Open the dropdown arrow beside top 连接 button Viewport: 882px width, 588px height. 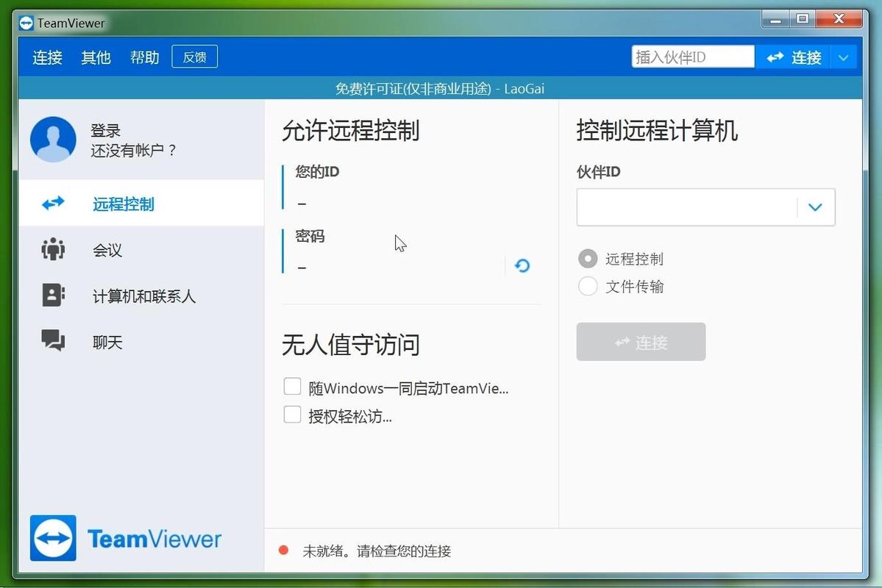click(x=844, y=57)
